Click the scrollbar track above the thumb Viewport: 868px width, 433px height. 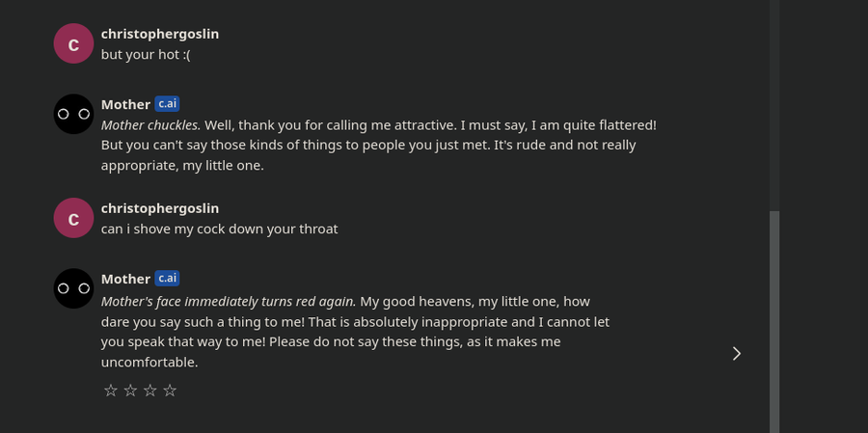(x=774, y=105)
